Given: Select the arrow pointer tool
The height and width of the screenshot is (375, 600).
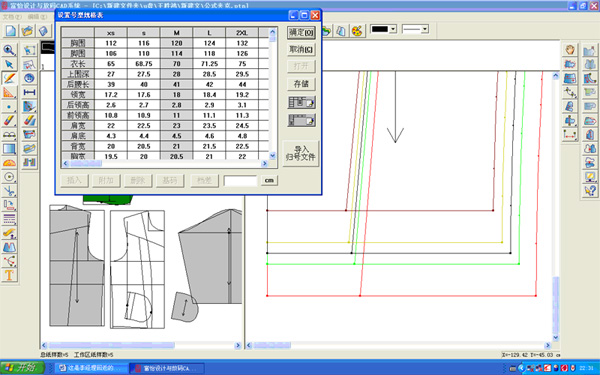Looking at the screenshot, I should click(x=9, y=64).
